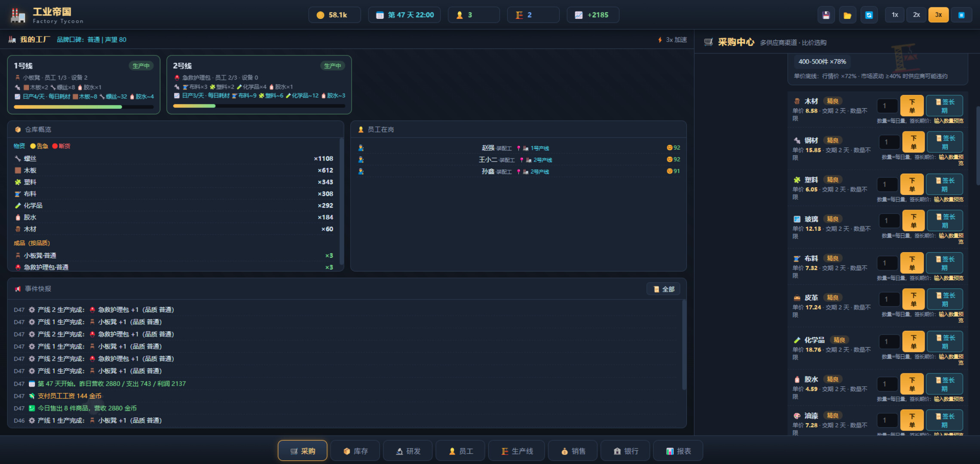Select the 1号线 production line card
Screen dimensions: 980x464
pyautogui.click(x=84, y=85)
